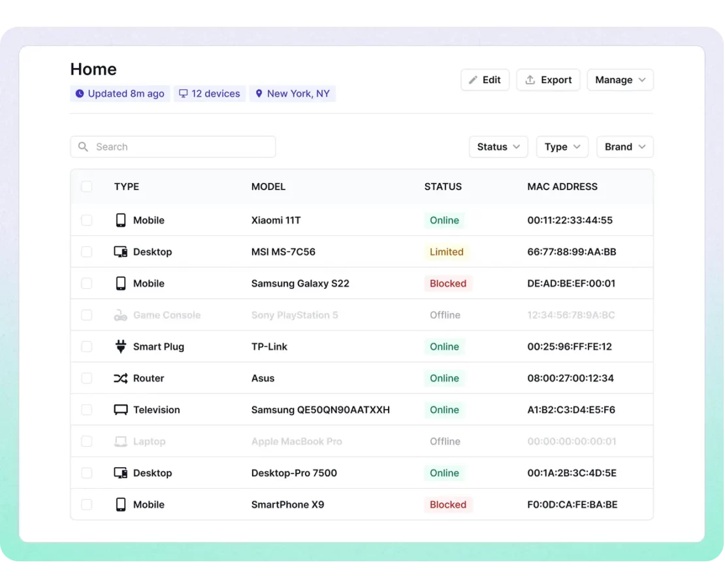This screenshot has height=588, width=725.
Task: Click the MAC ADDRESS column header
Action: click(562, 187)
